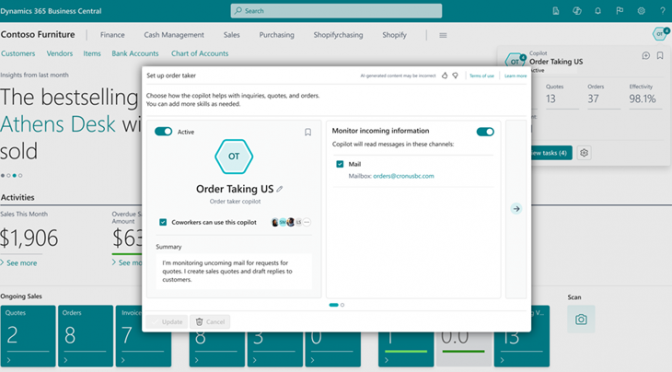Go to Customers link
Viewport: 672px width, 372px height.
pos(18,54)
